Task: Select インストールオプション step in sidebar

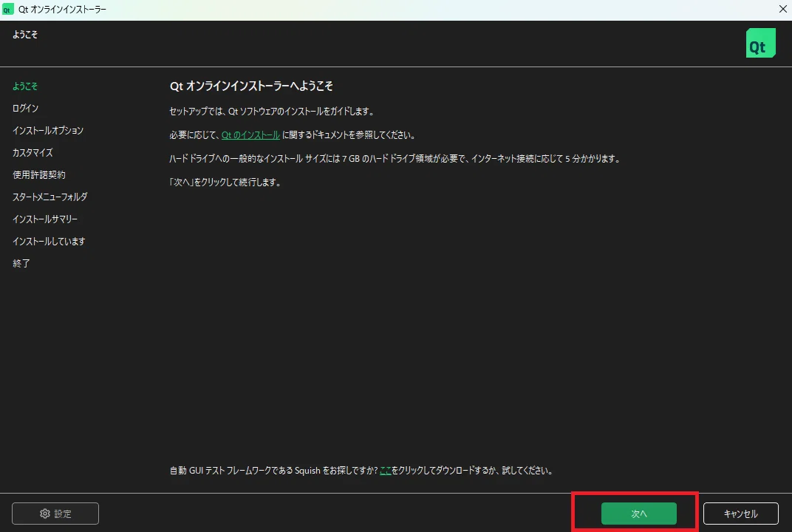Action: pyautogui.click(x=48, y=130)
